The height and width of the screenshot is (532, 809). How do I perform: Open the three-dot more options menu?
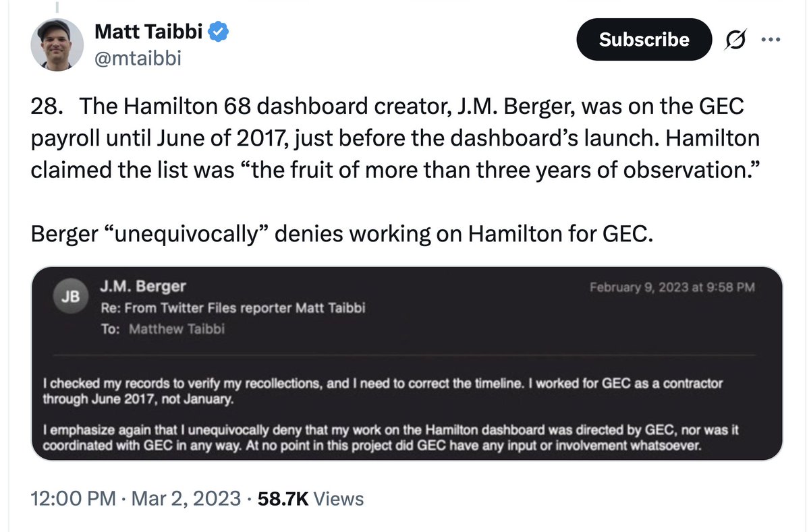click(x=769, y=40)
